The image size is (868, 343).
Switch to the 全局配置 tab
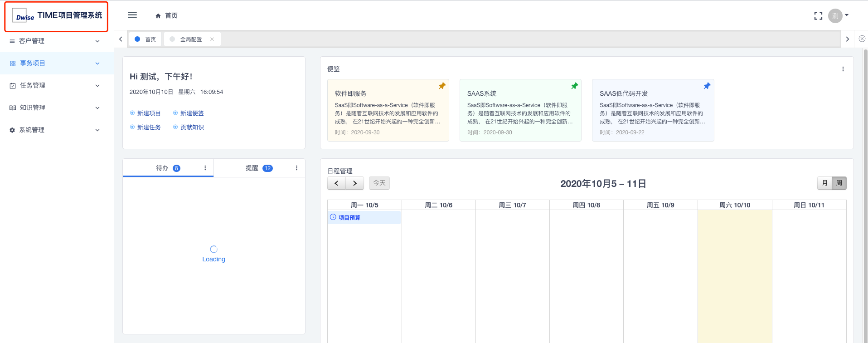pos(192,39)
